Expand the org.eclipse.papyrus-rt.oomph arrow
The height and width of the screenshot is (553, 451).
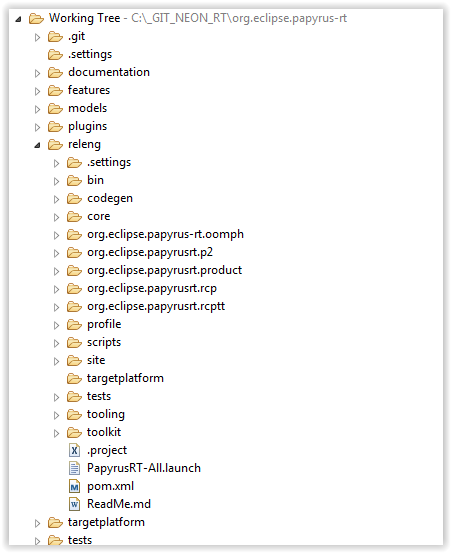pos(56,235)
